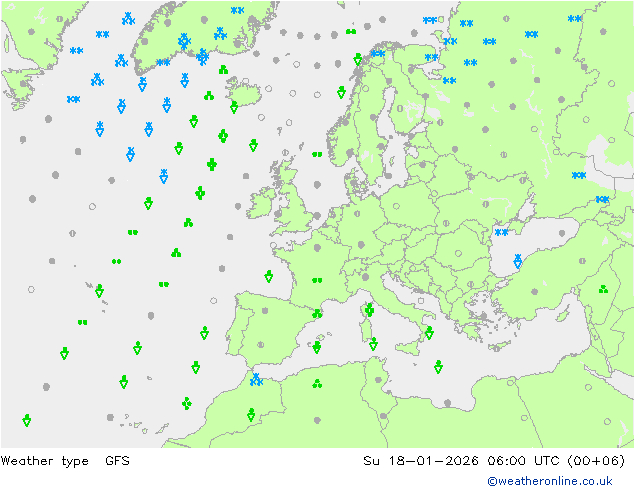Click the '06:00 UTC' time text

click(x=524, y=460)
